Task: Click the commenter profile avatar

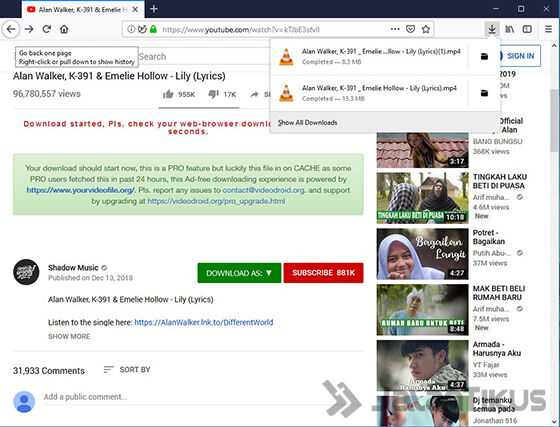Action: 24,401
